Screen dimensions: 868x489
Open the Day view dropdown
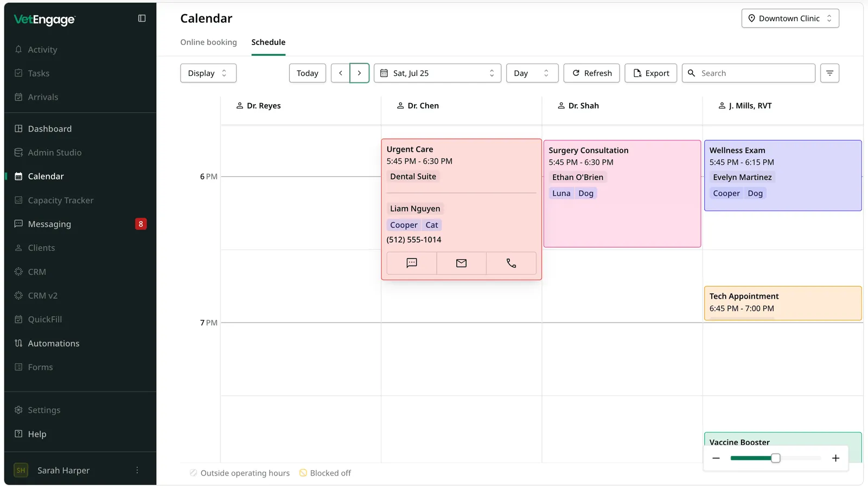pos(532,73)
